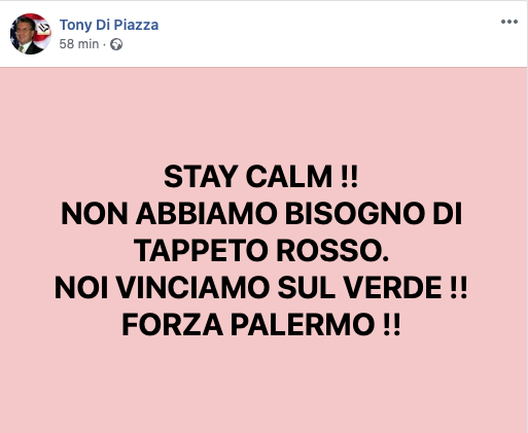Viewport: 528px width, 433px height.
Task: Click the pink background above STAY CALM
Action: tap(264, 114)
